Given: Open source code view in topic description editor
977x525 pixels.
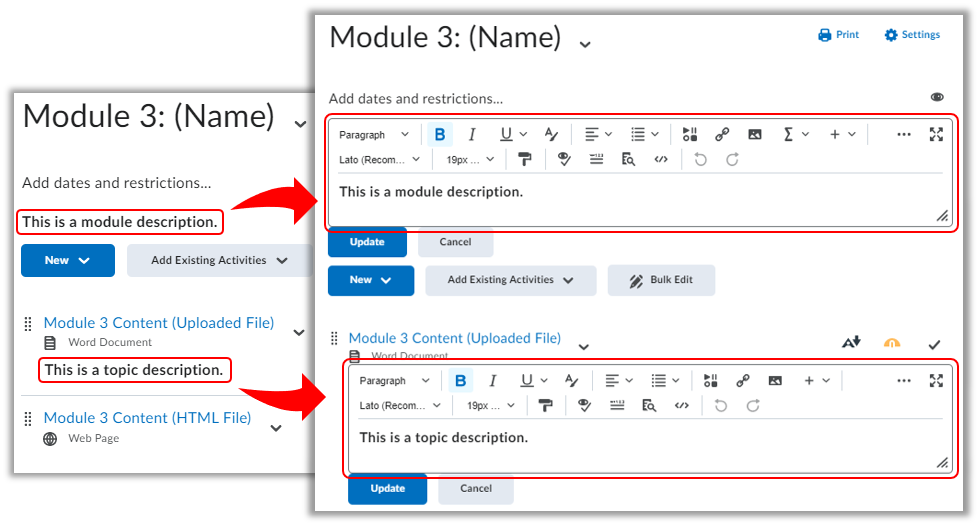Looking at the screenshot, I should point(681,406).
